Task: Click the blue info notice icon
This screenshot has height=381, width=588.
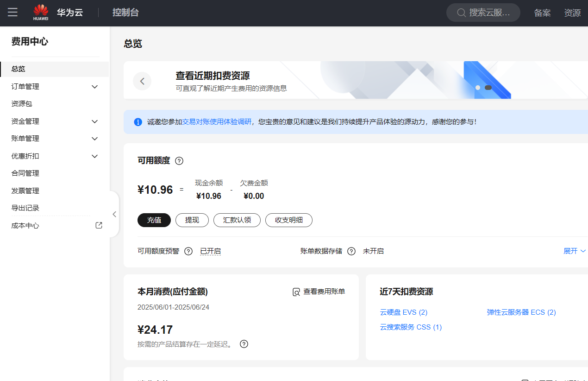Action: click(138, 122)
